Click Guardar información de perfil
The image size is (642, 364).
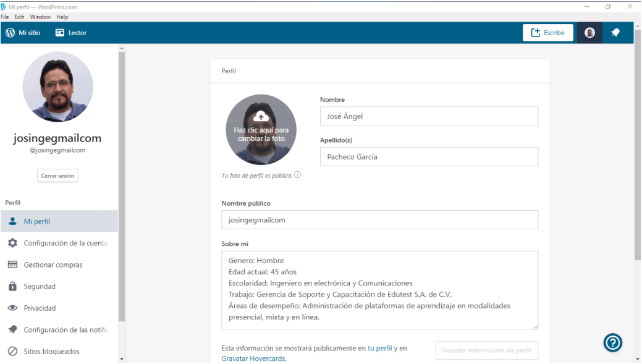486,350
